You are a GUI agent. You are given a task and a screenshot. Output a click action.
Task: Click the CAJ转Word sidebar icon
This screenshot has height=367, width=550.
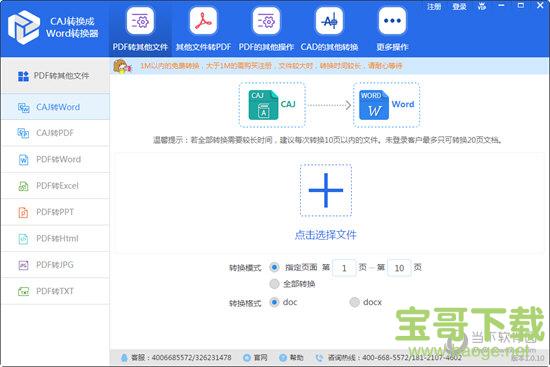[x=24, y=107]
